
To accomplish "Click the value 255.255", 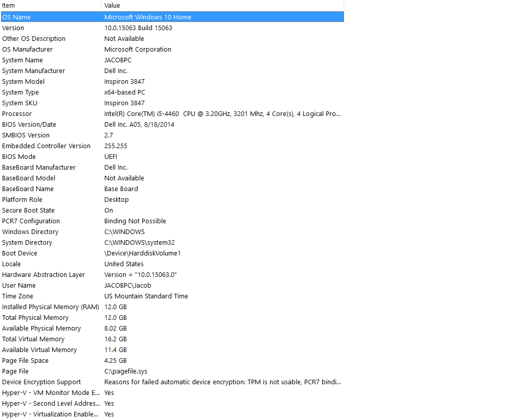I will (x=116, y=146).
